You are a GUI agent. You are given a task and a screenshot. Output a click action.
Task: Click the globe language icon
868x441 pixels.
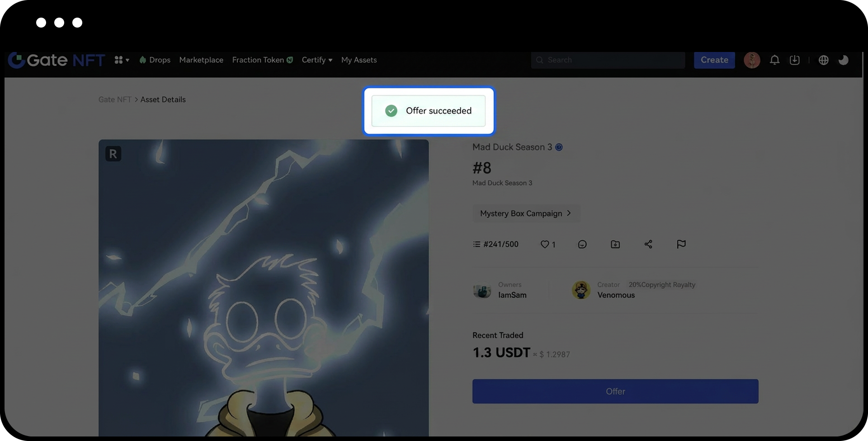[823, 60]
